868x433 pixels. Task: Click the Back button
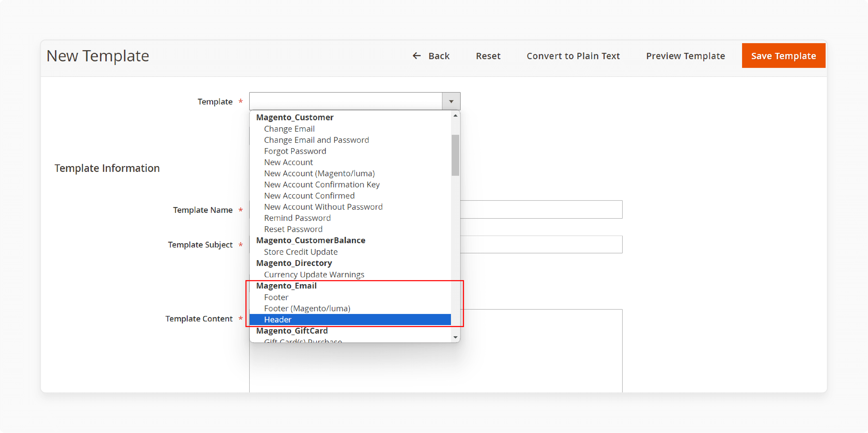[x=431, y=56]
